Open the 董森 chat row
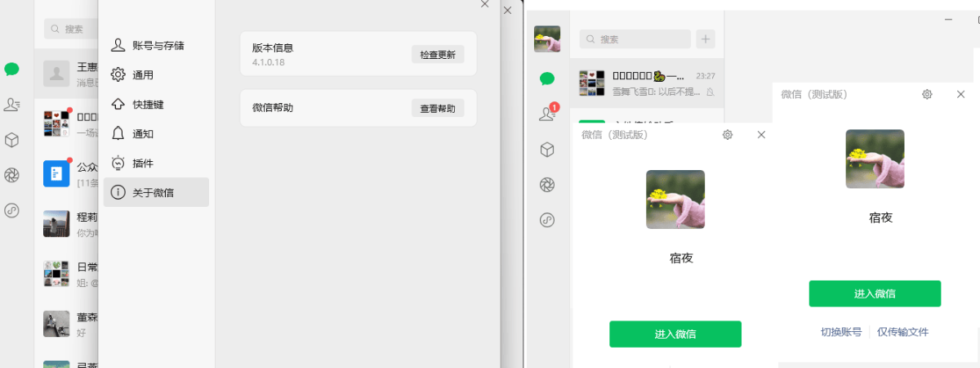Viewport: 980px width, 368px height. 66,324
